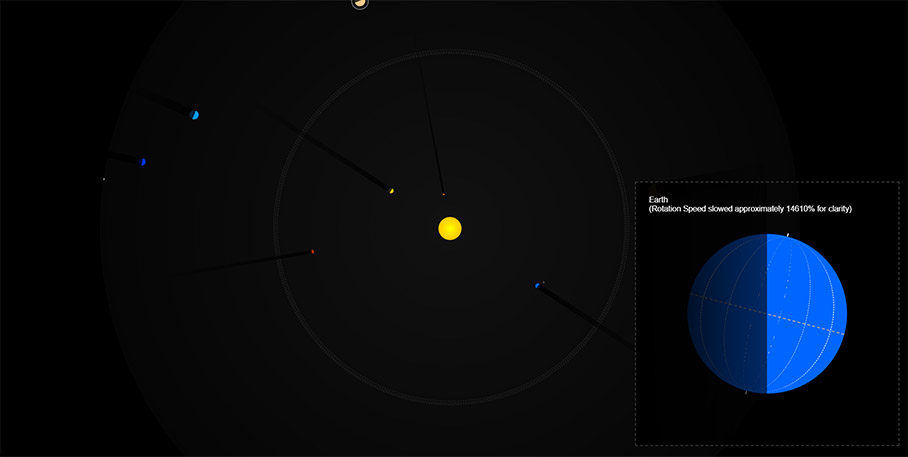Image resolution: width=908 pixels, height=457 pixels.
Task: Click the dark blue planet Neptune
Action: (x=143, y=162)
